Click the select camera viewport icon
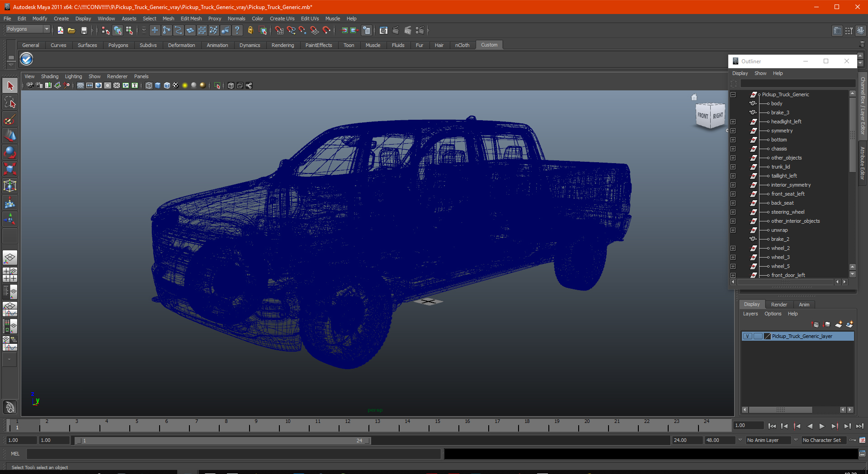 tap(30, 85)
